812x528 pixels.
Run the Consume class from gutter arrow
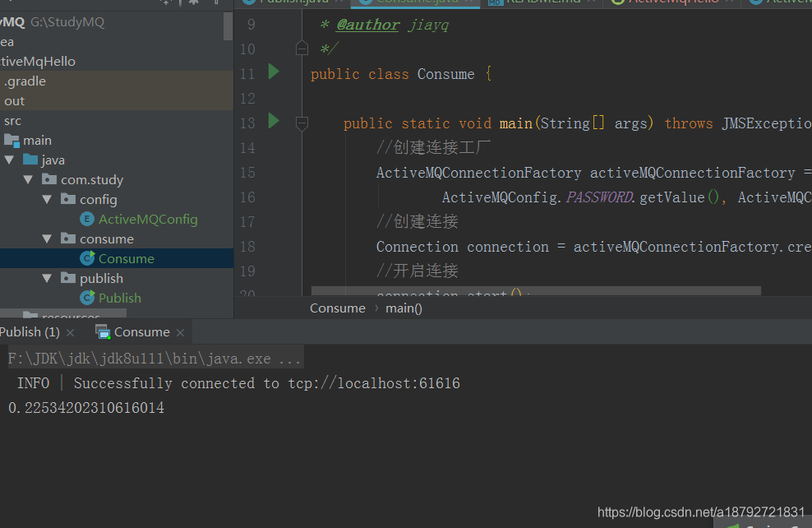[274, 72]
